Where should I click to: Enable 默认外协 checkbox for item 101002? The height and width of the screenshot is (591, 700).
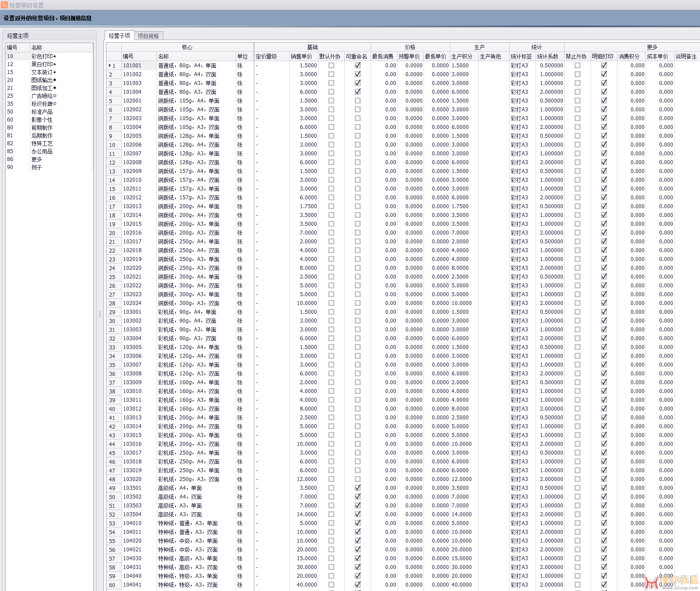pyautogui.click(x=331, y=74)
